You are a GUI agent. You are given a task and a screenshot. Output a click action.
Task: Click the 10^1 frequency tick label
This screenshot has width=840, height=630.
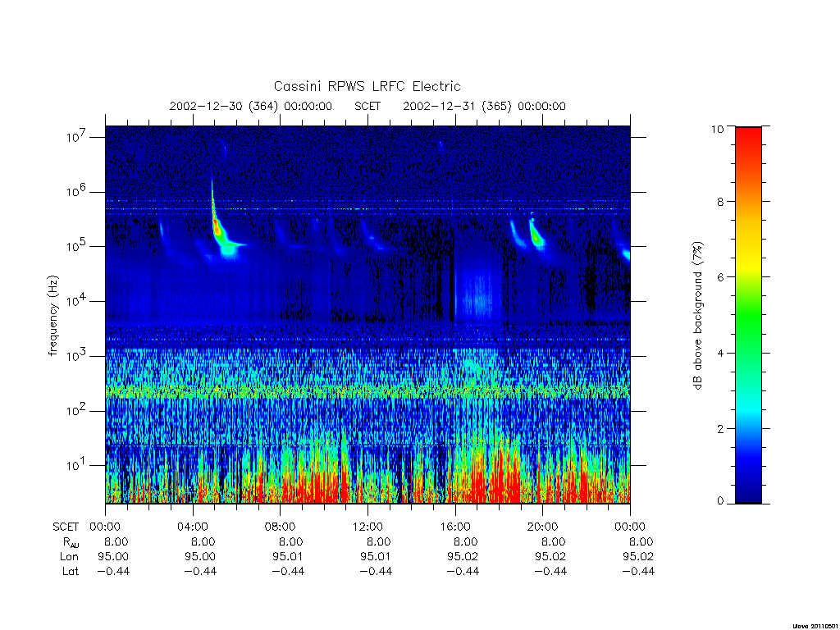click(77, 465)
